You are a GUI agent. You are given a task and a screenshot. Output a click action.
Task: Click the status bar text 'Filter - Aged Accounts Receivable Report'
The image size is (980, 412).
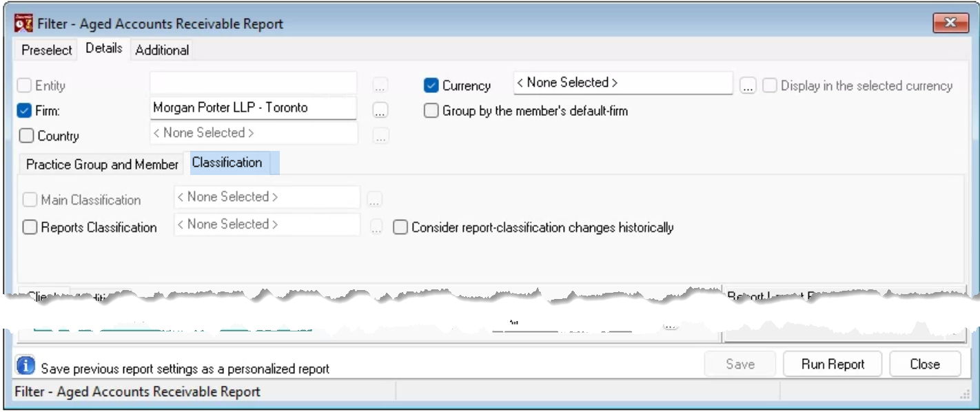[x=138, y=392]
